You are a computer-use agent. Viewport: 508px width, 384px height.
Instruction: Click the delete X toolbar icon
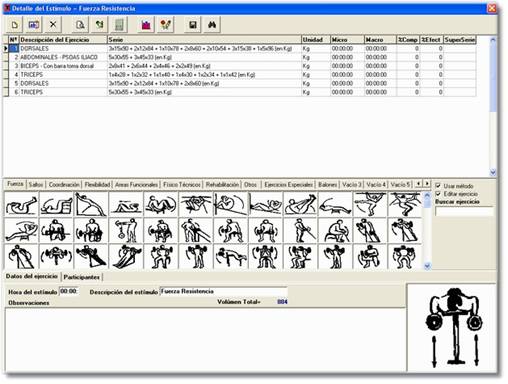tap(53, 25)
